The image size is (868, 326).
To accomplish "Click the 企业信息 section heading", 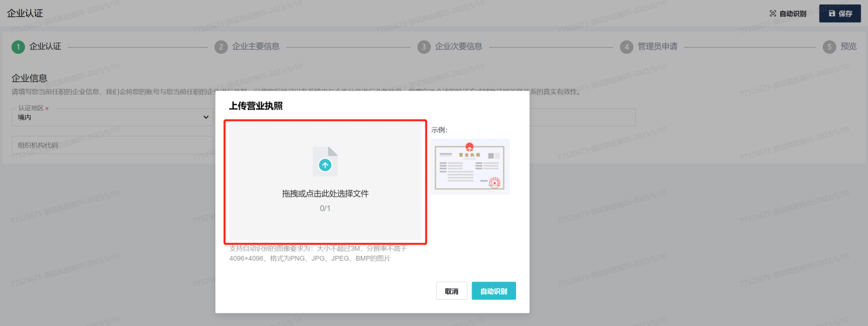I will tap(29, 78).
